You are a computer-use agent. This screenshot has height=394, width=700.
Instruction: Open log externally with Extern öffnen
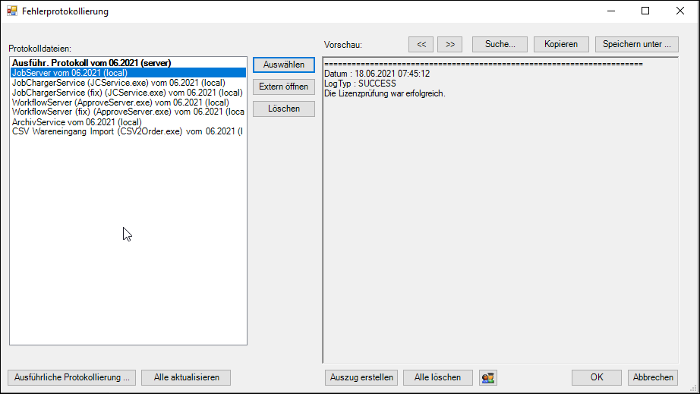pos(283,87)
